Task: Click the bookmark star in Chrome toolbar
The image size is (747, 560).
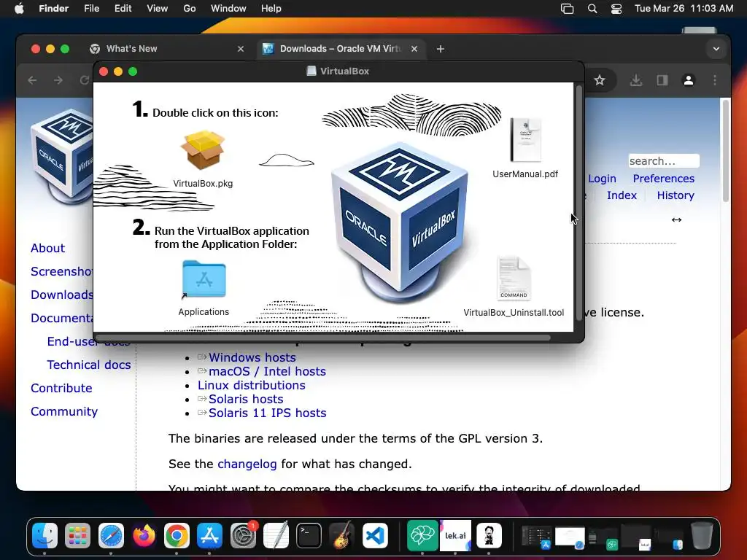Action: coord(600,80)
